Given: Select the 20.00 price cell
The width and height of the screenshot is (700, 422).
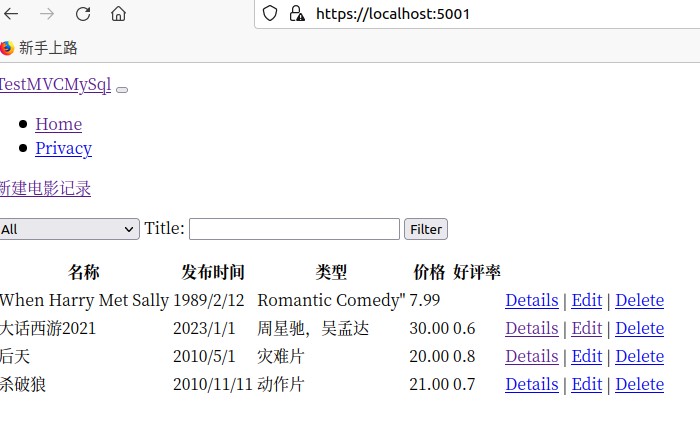Looking at the screenshot, I should [429, 356].
